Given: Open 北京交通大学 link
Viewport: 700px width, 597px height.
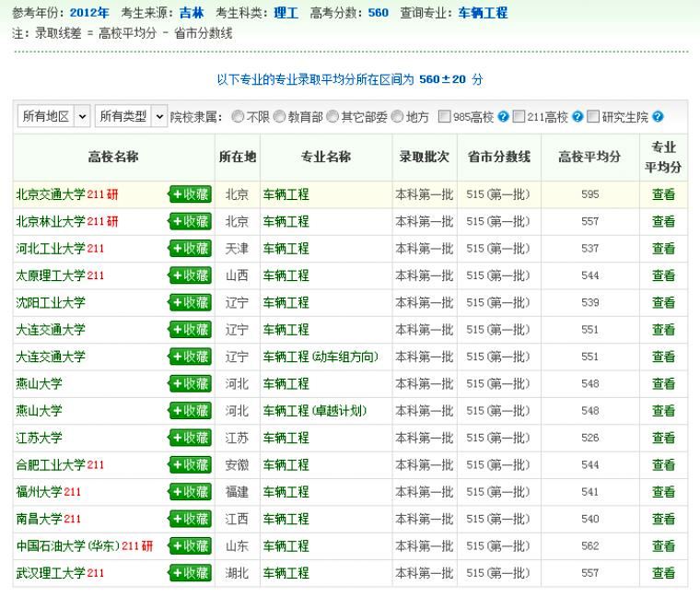Looking at the screenshot, I should (51, 194).
